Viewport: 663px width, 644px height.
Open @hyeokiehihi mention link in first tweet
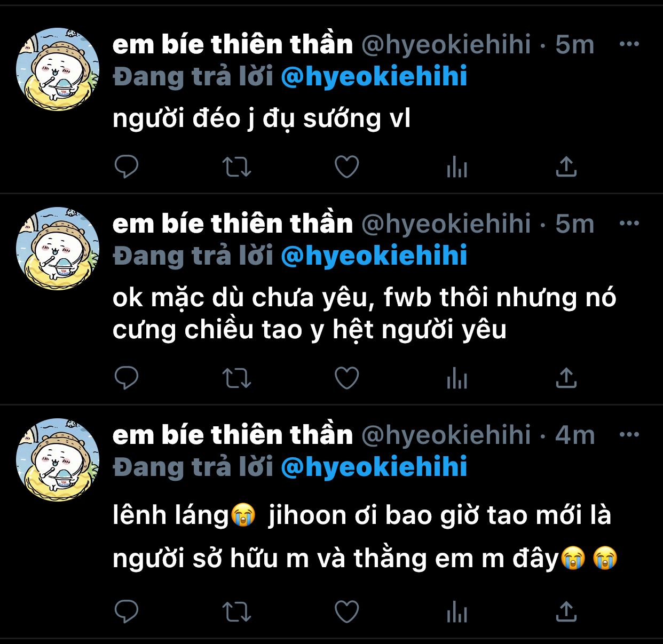coord(374,76)
